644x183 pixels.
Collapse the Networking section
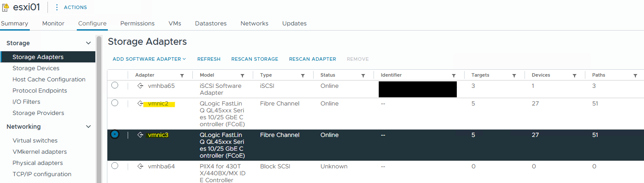click(88, 127)
